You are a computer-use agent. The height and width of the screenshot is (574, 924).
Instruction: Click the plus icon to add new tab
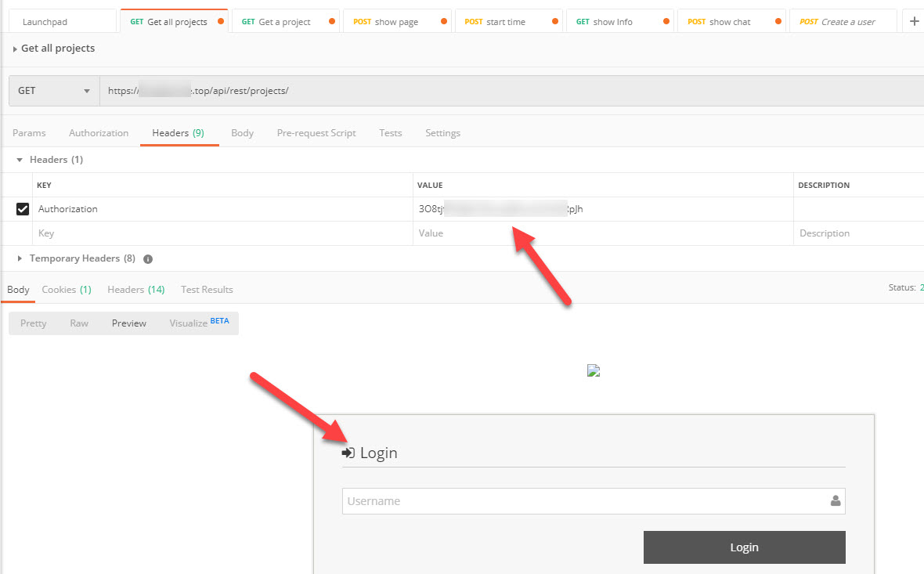(914, 22)
